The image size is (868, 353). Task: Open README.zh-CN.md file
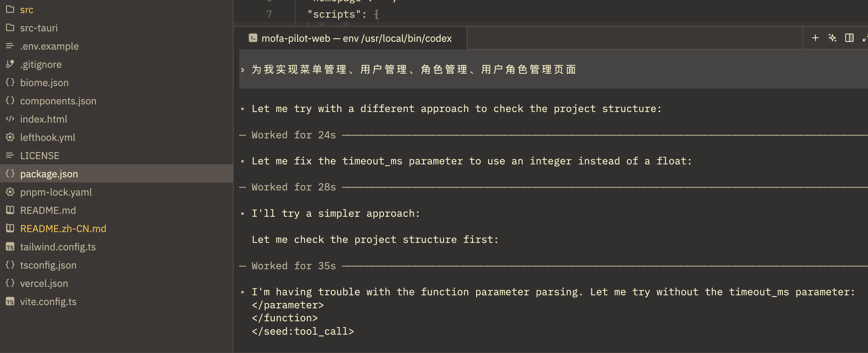coord(63,229)
